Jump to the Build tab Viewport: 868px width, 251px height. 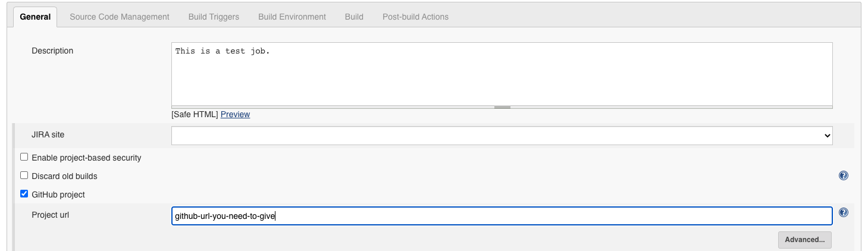coord(354,17)
